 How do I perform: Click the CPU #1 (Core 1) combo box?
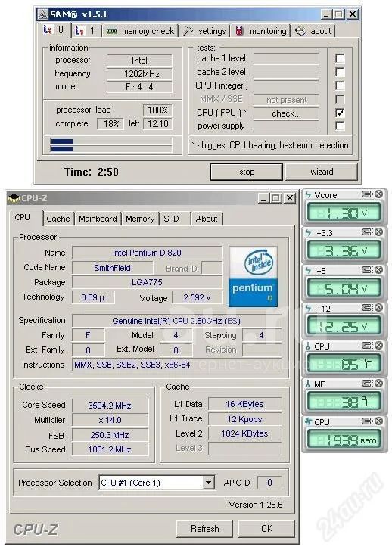pos(157,483)
